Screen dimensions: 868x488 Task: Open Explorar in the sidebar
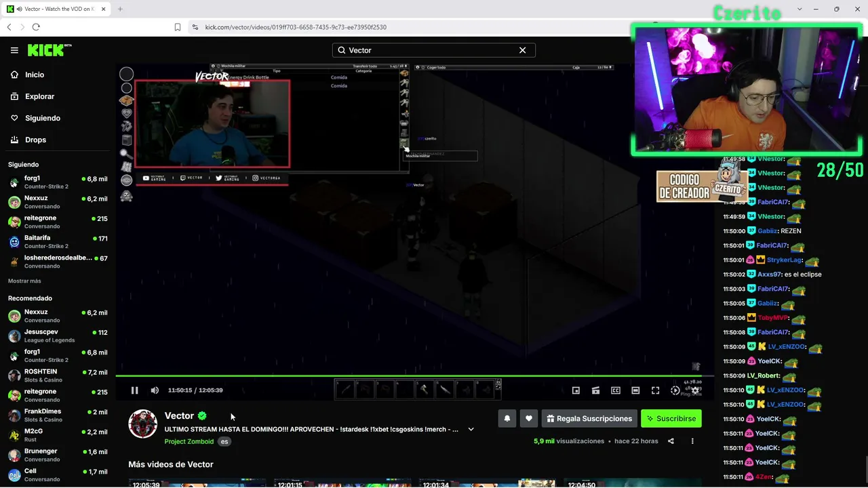tap(58, 96)
